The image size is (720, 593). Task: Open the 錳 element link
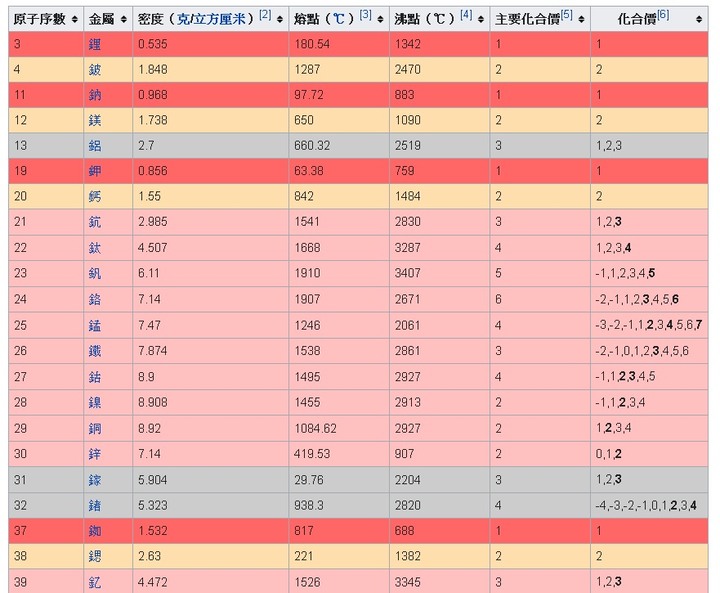pos(95,326)
